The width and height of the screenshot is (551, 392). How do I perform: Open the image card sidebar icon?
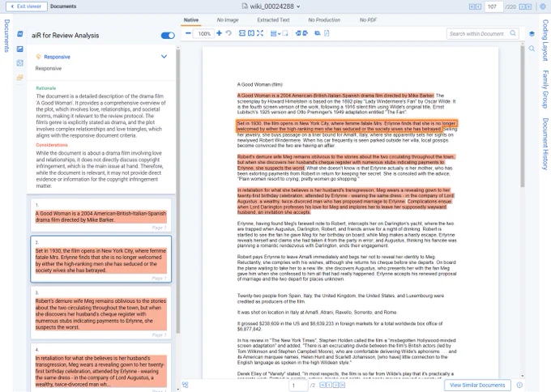tap(20, 49)
